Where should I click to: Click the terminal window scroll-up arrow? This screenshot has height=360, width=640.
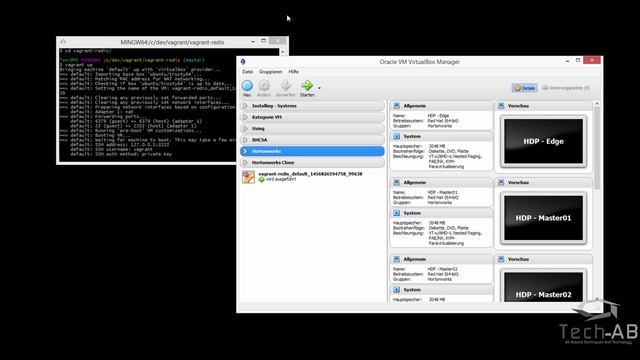tap(283, 52)
